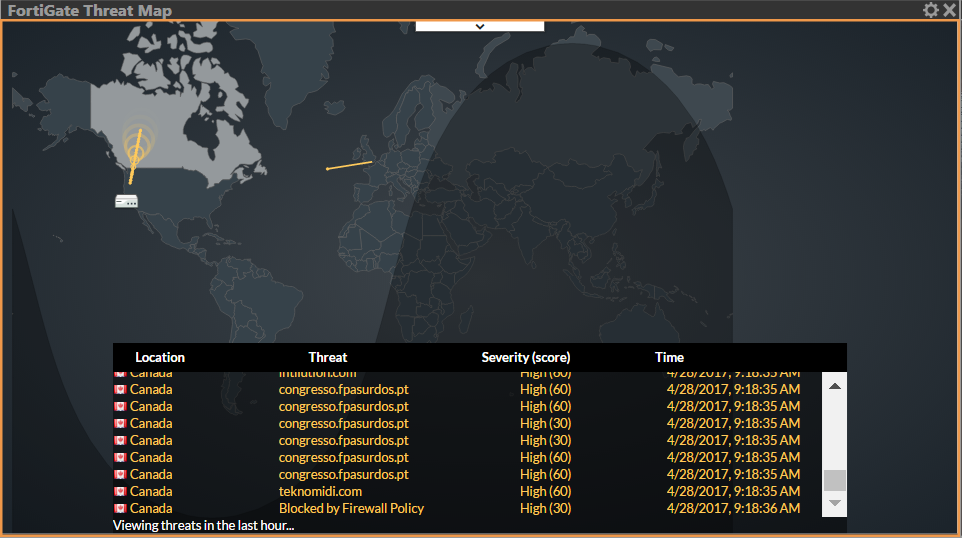Click Canada flag in the Blocked by Firewall Policy row
962x538 pixels.
click(x=120, y=509)
